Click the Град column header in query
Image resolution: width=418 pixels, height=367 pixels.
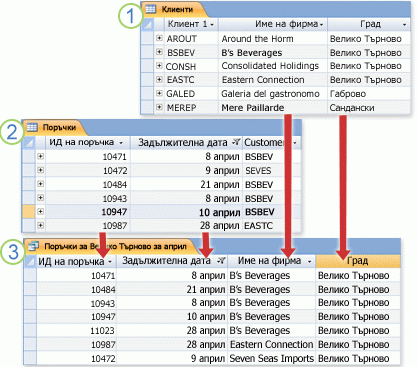[358, 261]
